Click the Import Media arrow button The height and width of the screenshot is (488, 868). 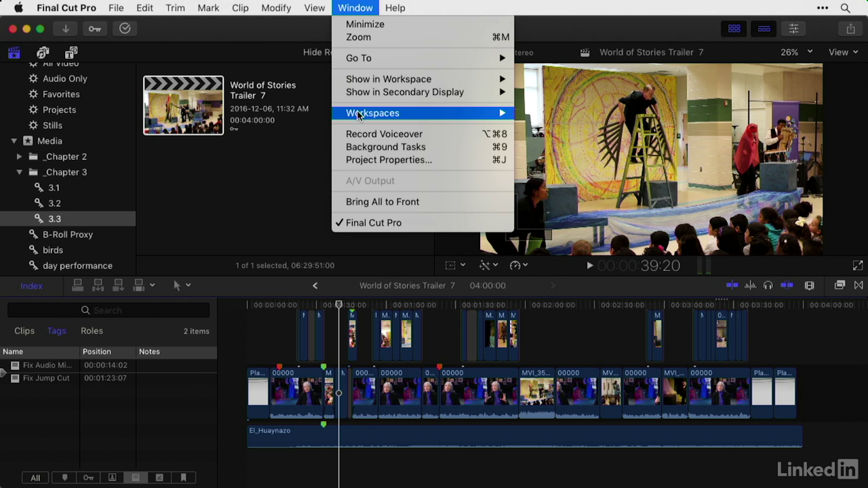click(x=66, y=28)
